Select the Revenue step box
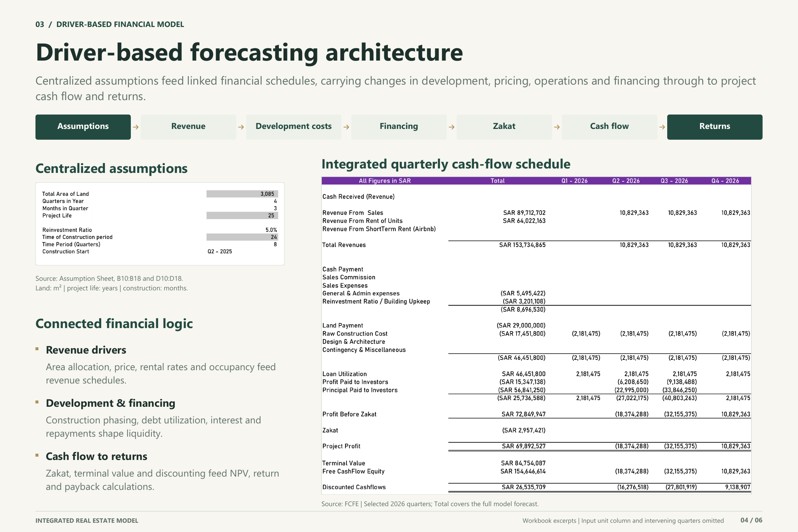This screenshot has height=532, width=798. (188, 127)
